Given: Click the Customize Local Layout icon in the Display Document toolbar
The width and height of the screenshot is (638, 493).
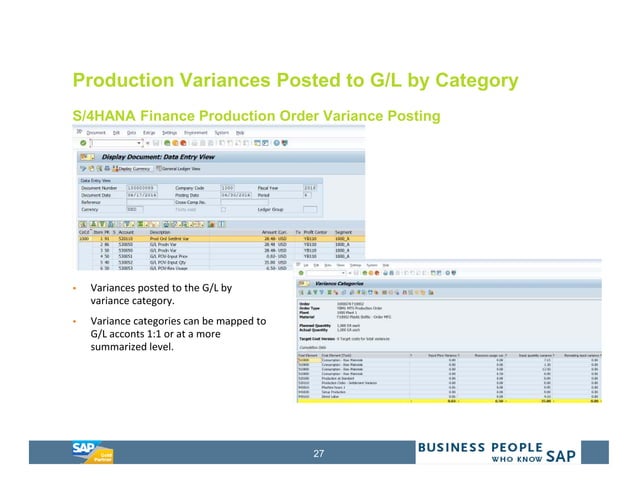Looking at the screenshot, I should point(284,143).
